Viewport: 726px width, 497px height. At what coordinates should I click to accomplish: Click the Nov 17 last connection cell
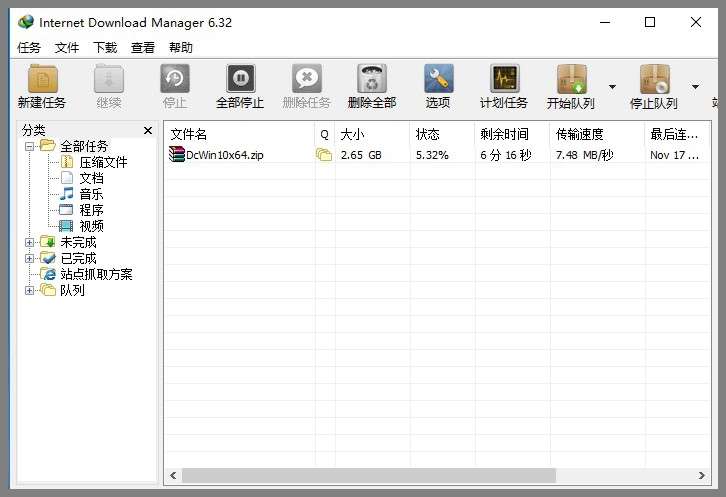(674, 155)
